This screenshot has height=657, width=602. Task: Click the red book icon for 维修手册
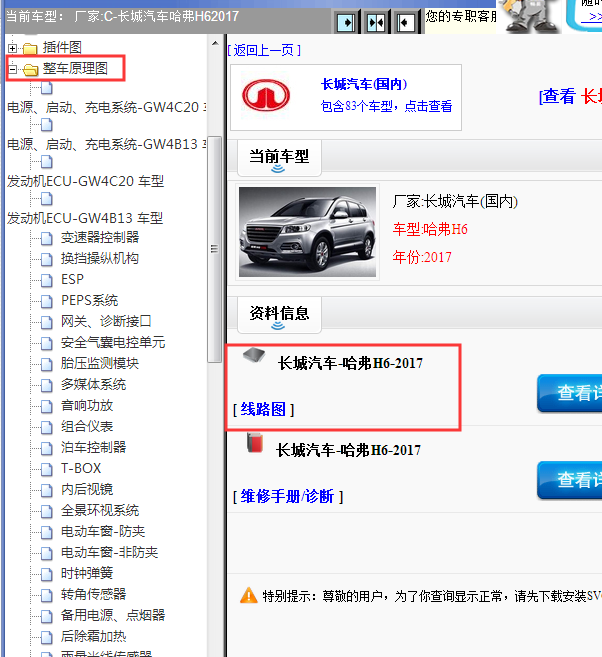pos(255,443)
